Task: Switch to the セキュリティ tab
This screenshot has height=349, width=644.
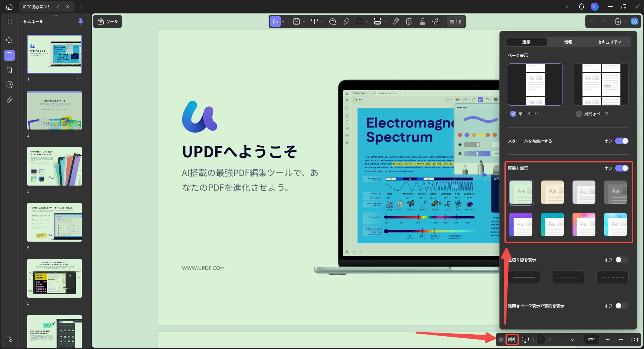Action: pos(609,42)
